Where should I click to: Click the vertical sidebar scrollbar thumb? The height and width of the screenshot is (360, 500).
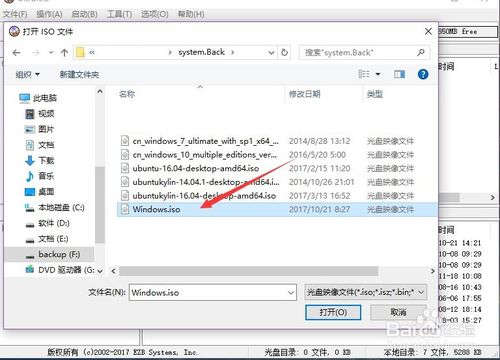tap(100, 205)
